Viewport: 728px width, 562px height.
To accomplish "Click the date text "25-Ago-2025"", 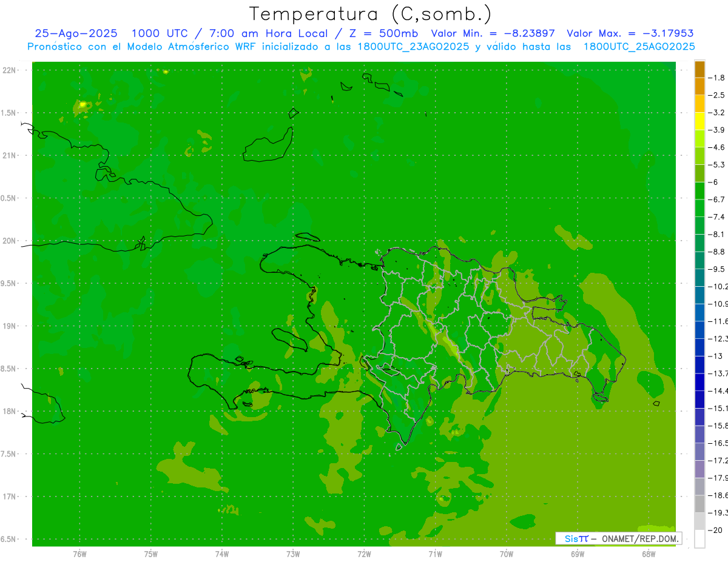I will tap(76, 33).
